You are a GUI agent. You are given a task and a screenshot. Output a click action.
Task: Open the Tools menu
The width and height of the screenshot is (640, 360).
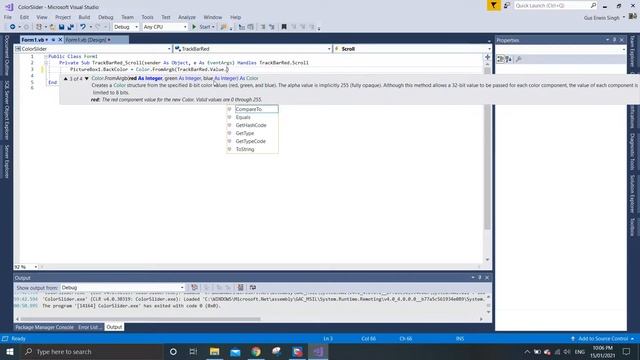(147, 17)
